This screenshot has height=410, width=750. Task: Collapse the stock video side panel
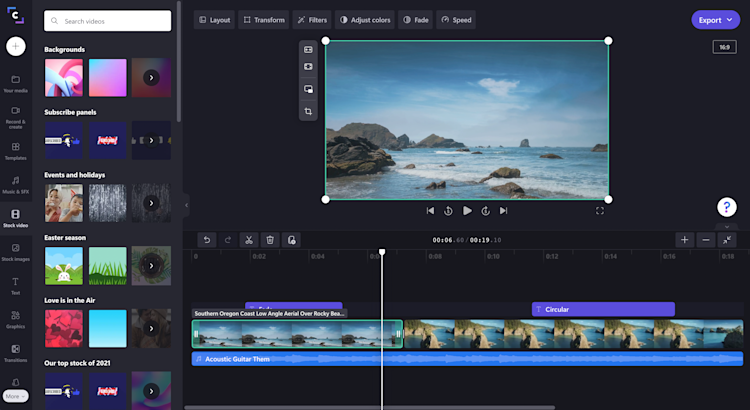[185, 204]
